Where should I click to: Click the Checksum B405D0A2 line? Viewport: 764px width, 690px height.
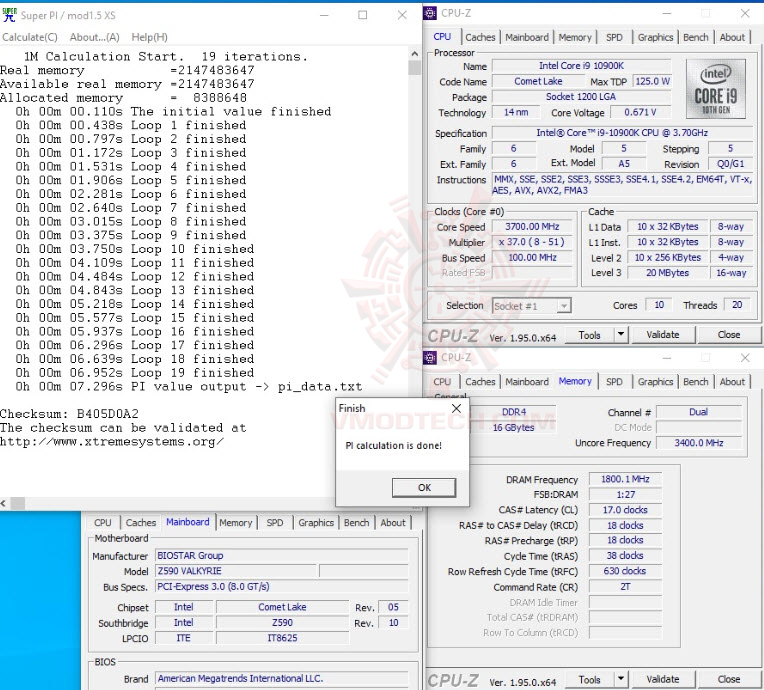(69, 414)
